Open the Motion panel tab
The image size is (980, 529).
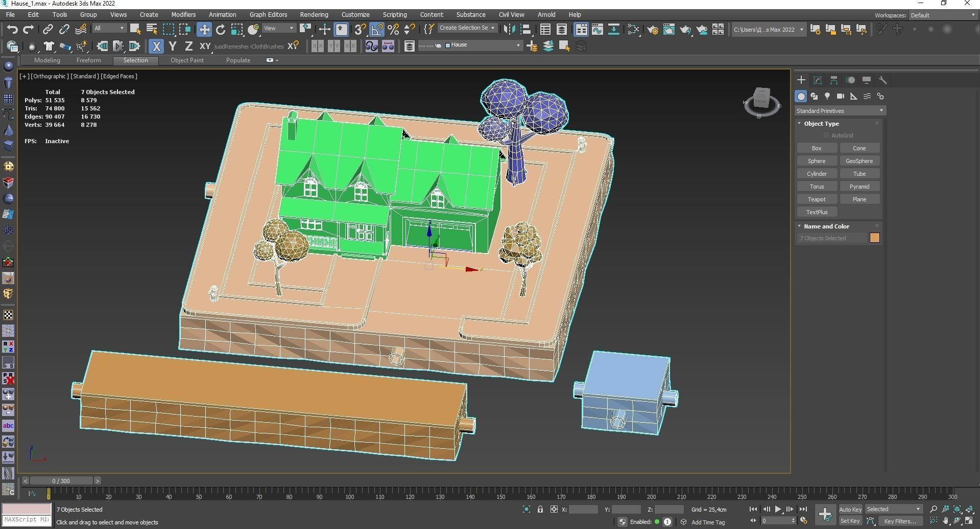(850, 80)
